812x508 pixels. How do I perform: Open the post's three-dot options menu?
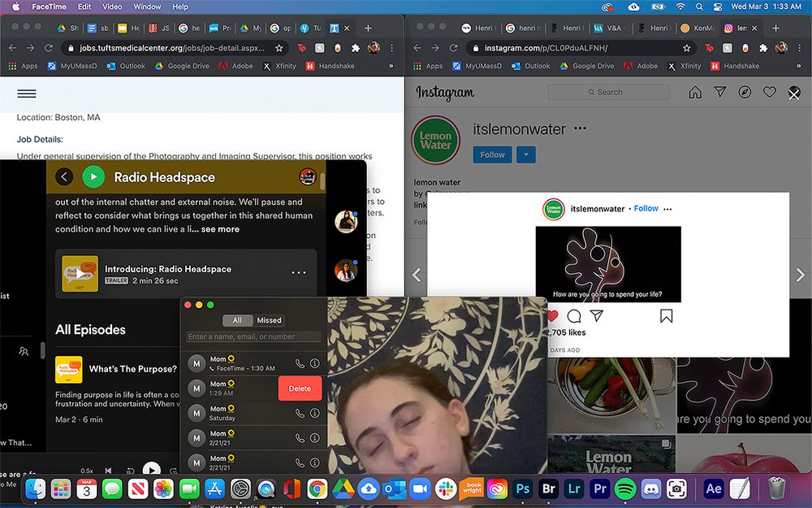point(667,209)
